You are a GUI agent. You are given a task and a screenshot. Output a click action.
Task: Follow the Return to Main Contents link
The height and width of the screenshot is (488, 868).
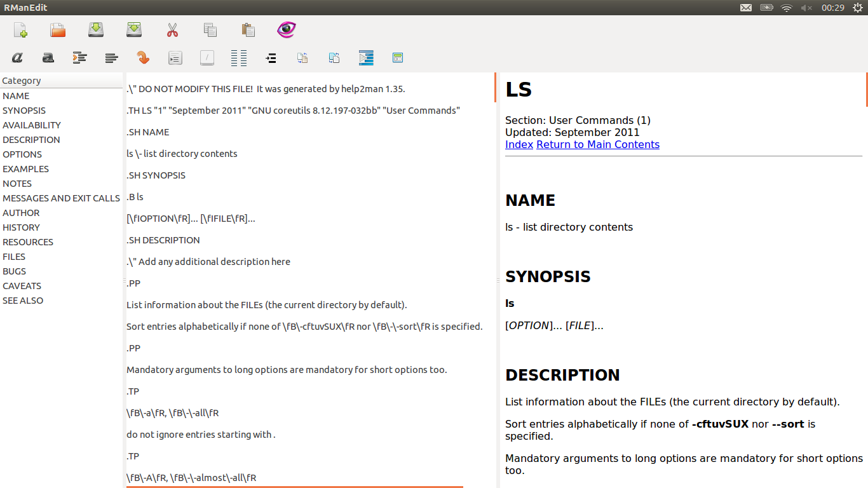(x=597, y=144)
